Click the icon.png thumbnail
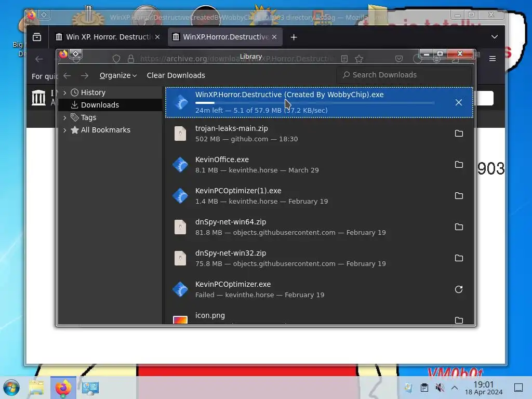 click(180, 320)
